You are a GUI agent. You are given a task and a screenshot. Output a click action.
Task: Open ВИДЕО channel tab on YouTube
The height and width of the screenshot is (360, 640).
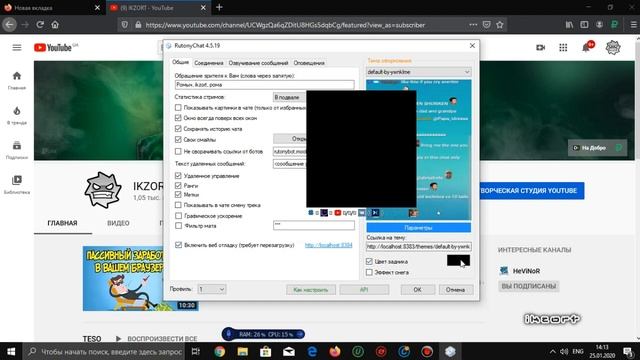click(118, 223)
